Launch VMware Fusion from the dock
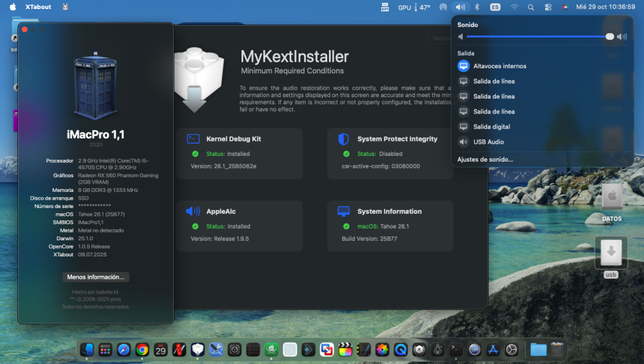The height and width of the screenshot is (364, 644). (327, 350)
